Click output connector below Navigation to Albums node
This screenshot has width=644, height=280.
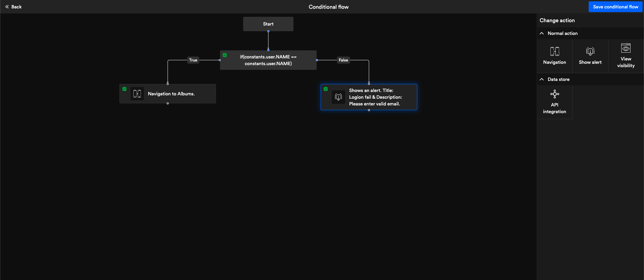pyautogui.click(x=168, y=103)
